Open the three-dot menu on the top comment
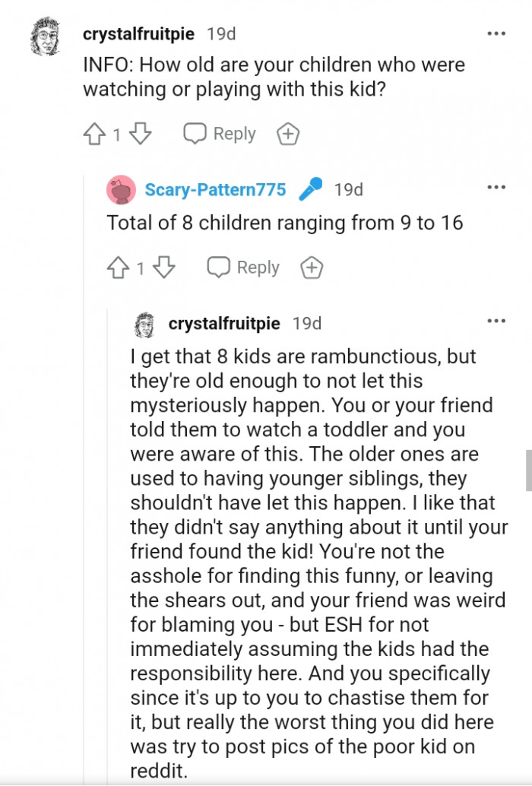532x786 pixels. [497, 33]
